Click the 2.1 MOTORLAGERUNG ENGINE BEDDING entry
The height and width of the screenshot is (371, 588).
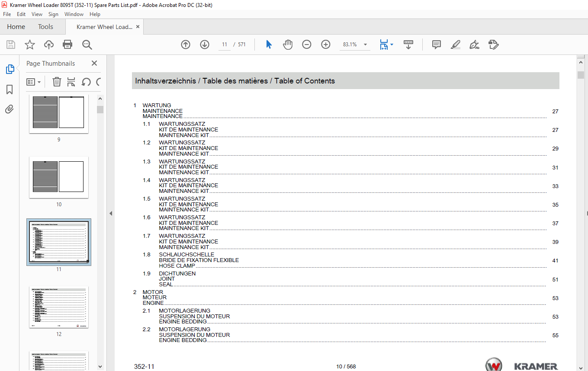tap(350, 316)
